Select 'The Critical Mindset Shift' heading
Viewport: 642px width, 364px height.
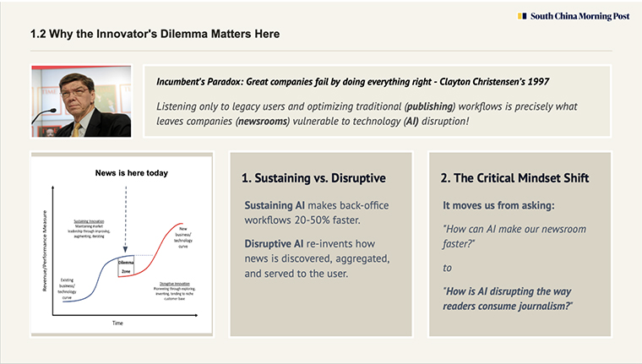click(x=514, y=178)
